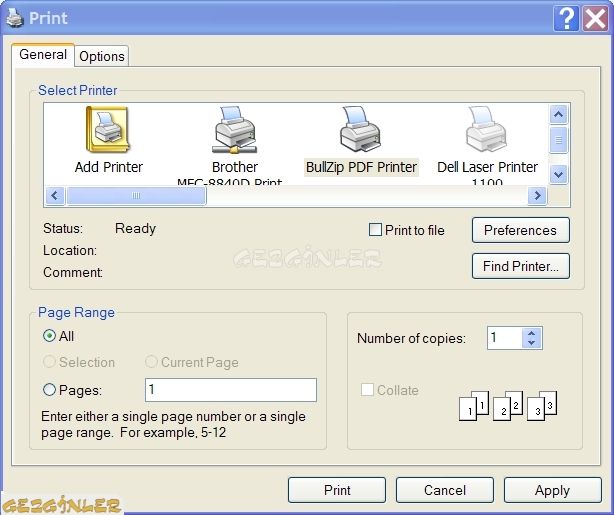Increase number of copies with up arrow
The width and height of the screenshot is (614, 515).
click(531, 333)
